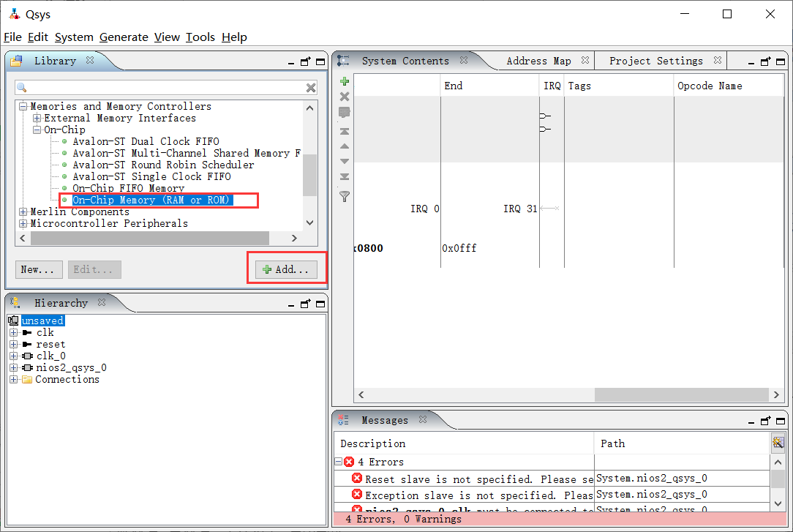Click the gray X remove-component icon
793x532 pixels.
tap(345, 97)
